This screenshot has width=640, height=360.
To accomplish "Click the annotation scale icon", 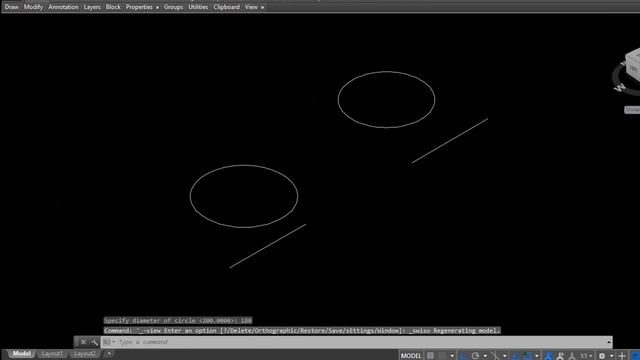I will point(572,356).
